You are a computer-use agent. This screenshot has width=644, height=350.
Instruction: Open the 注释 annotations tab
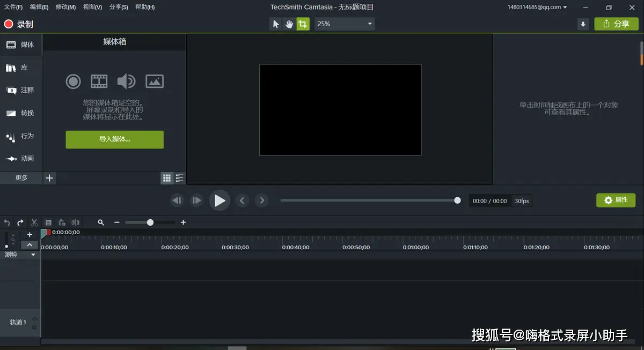[21, 91]
